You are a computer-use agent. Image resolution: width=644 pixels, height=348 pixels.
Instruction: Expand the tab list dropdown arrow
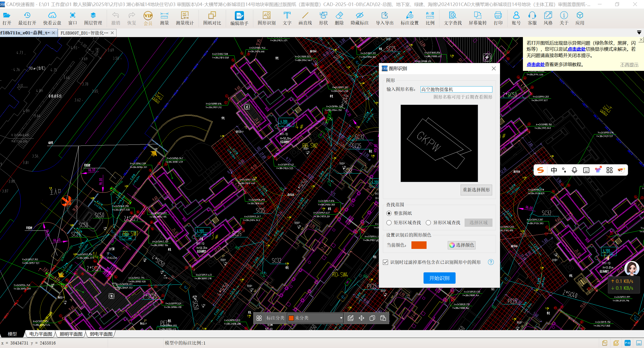pos(639,33)
